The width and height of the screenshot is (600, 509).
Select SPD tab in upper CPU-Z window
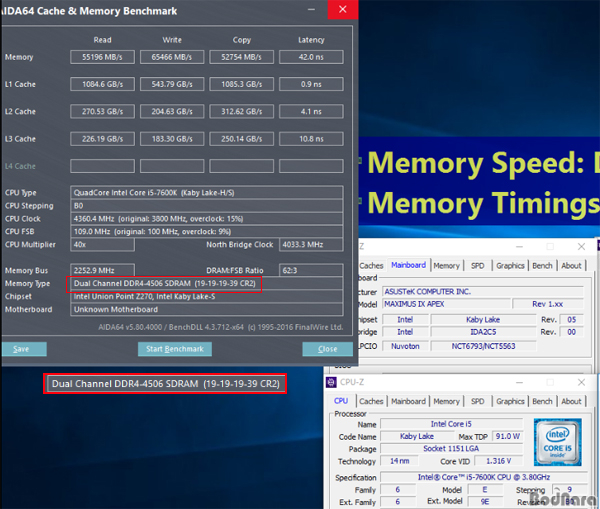tap(478, 266)
